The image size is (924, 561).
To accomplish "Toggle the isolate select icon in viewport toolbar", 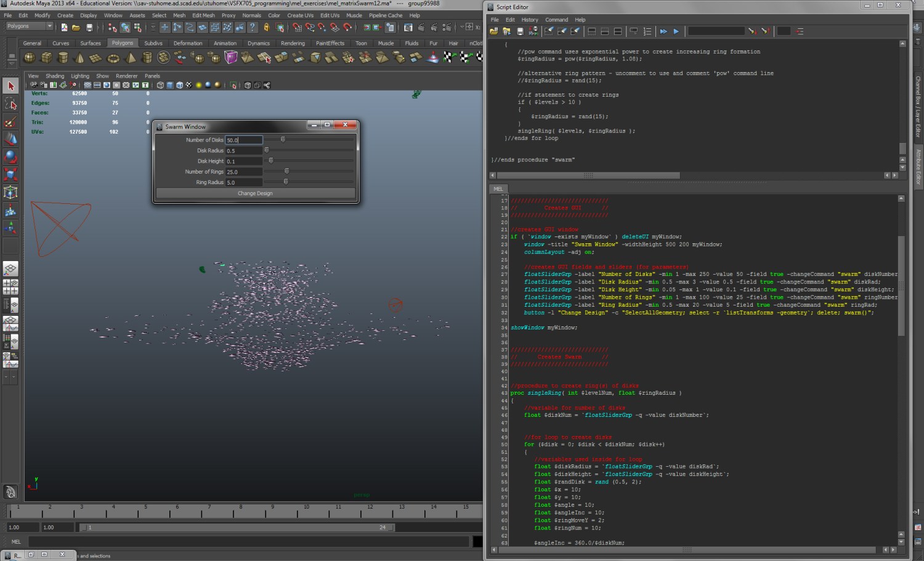I will (232, 85).
